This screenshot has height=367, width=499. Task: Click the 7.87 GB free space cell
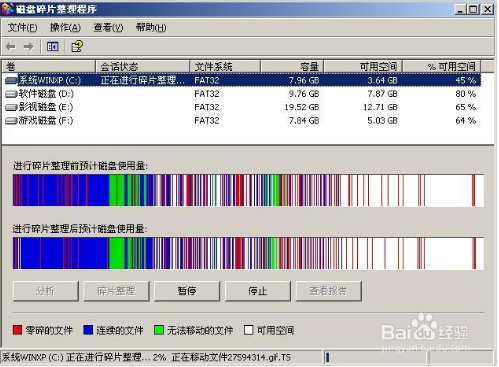[x=382, y=94]
